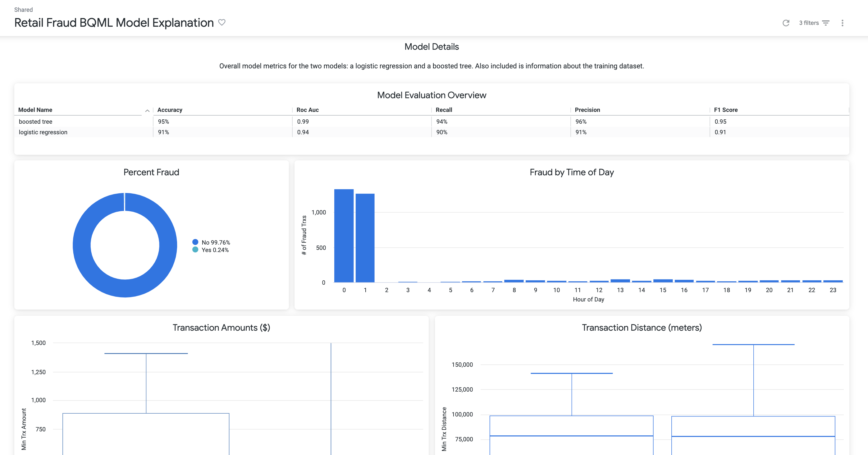Click the 'logistic regression' row cell

pyautogui.click(x=43, y=132)
